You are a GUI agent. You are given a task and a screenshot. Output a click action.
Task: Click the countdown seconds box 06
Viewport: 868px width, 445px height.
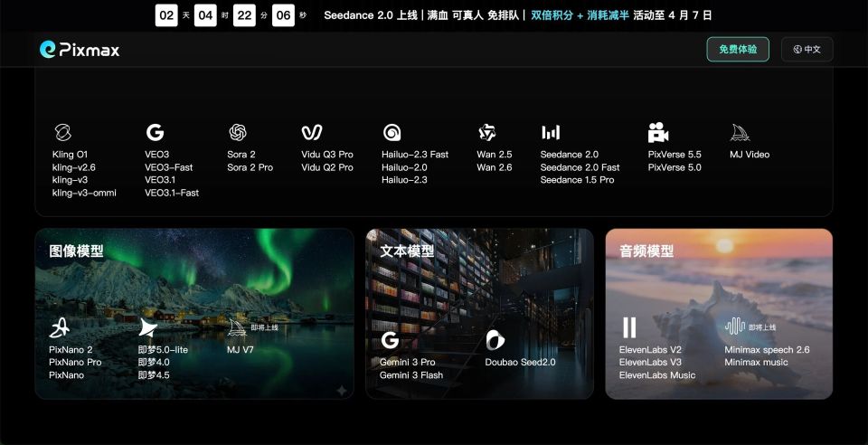coord(283,15)
